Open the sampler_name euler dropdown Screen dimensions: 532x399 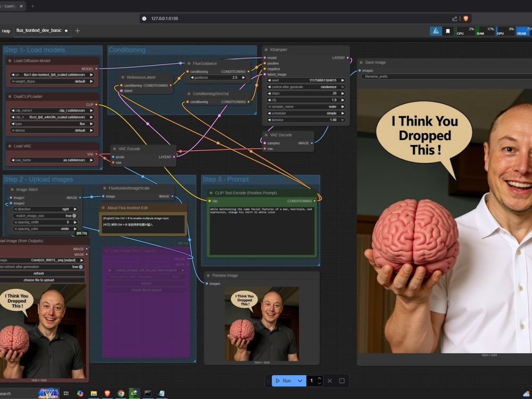pos(306,106)
